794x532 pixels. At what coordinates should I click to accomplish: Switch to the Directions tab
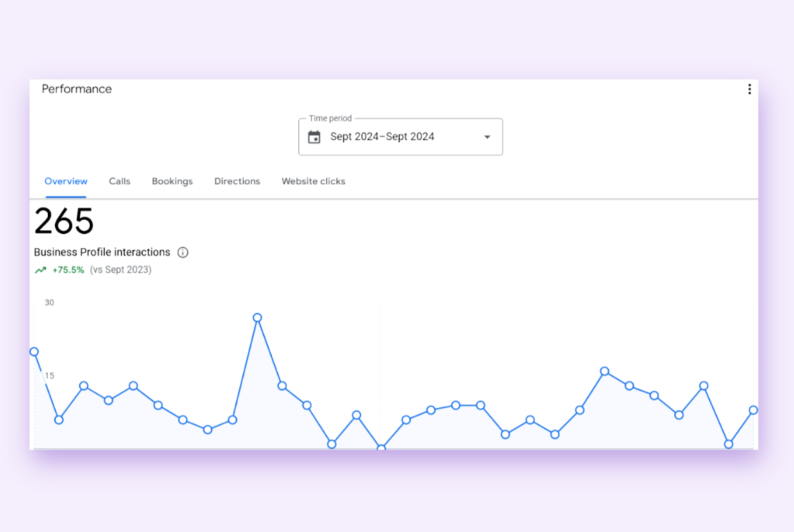coord(237,181)
